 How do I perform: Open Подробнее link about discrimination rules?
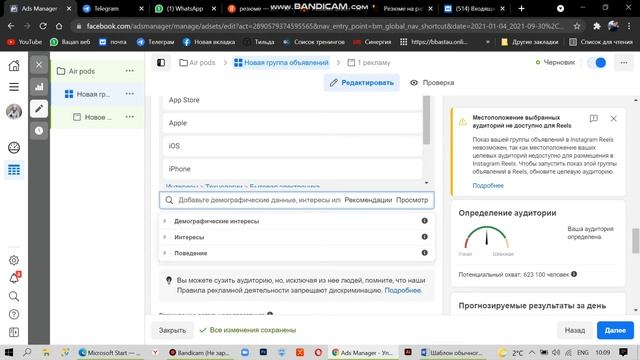[403, 290]
